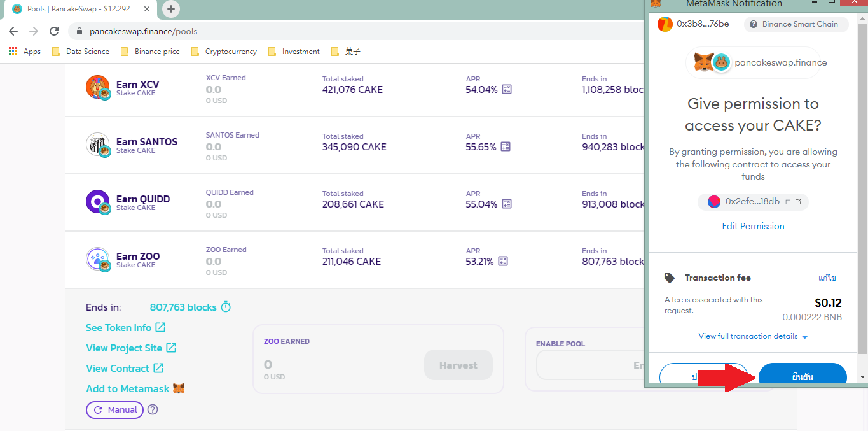
Task: Click the ZOO pool token icon
Action: pos(98,260)
